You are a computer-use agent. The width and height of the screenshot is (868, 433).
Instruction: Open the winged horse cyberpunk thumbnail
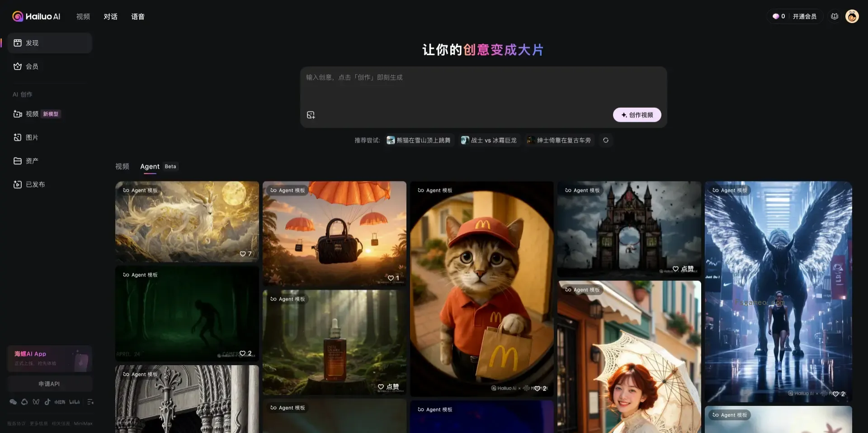pos(778,292)
